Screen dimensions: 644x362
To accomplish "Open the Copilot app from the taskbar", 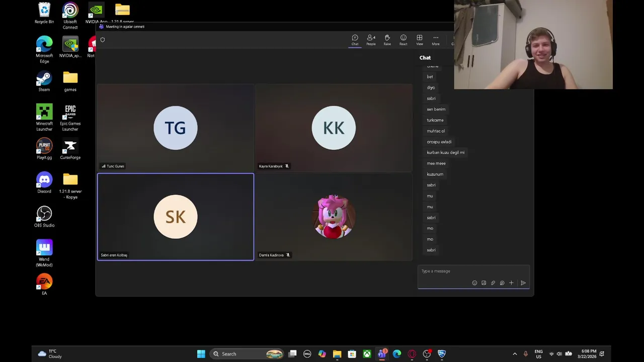I will coord(322,354).
